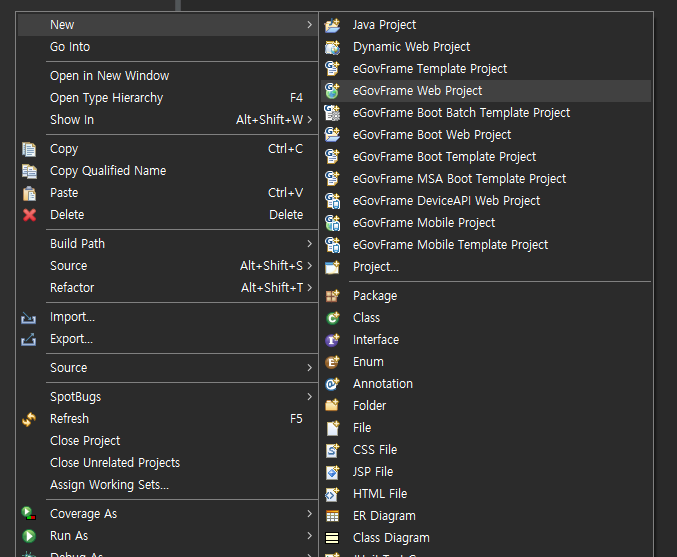Click the ER Diagram icon
Screen dimensions: 677x557
click(332, 516)
